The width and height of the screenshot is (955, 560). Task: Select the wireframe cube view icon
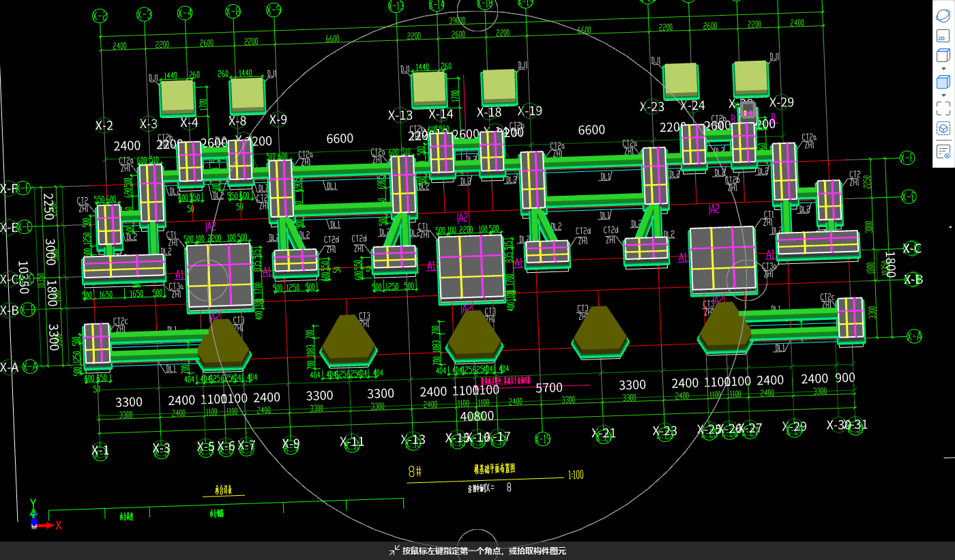(x=943, y=56)
